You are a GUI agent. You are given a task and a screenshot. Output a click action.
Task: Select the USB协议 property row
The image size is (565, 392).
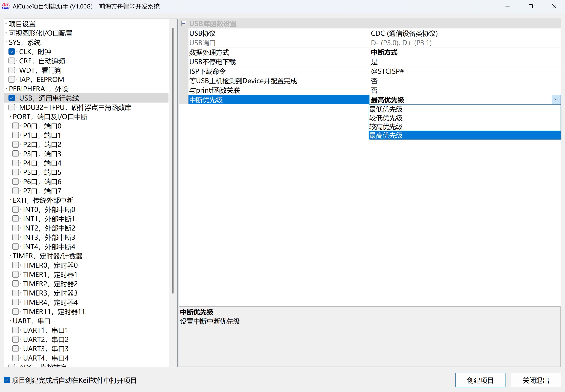point(279,33)
